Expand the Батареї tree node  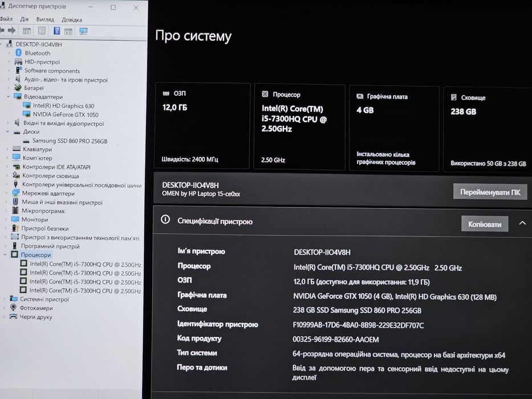pyautogui.click(x=9, y=88)
